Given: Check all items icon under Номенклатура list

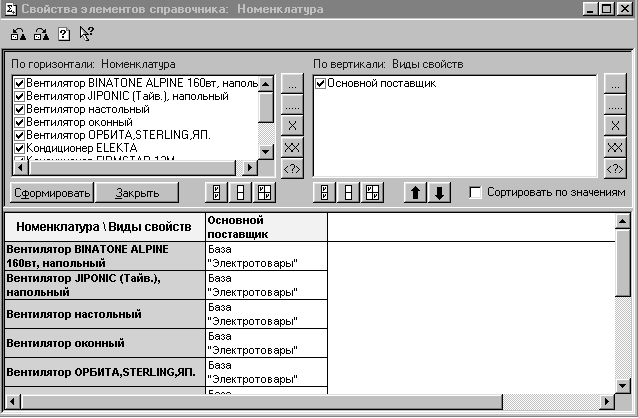Looking at the screenshot, I should 216,193.
